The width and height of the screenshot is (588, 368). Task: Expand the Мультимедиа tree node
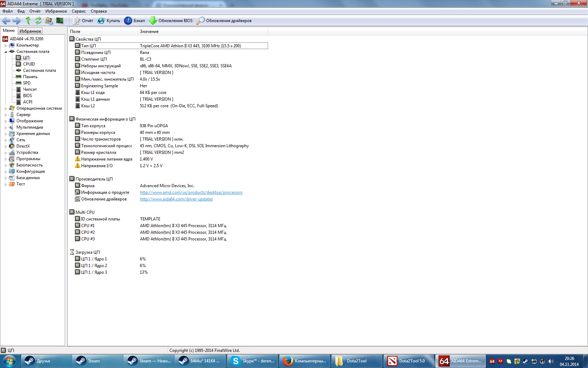(x=6, y=128)
